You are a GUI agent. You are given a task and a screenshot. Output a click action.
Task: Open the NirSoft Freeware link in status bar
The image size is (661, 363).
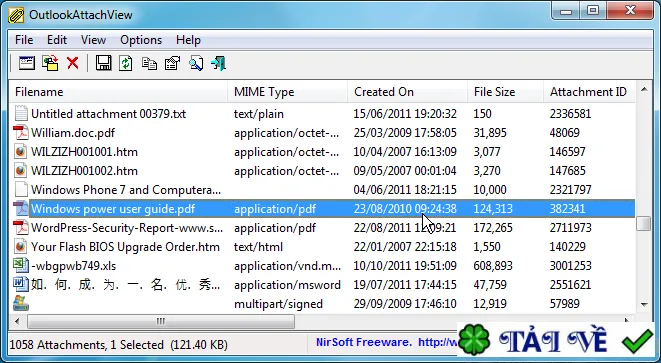(x=386, y=342)
